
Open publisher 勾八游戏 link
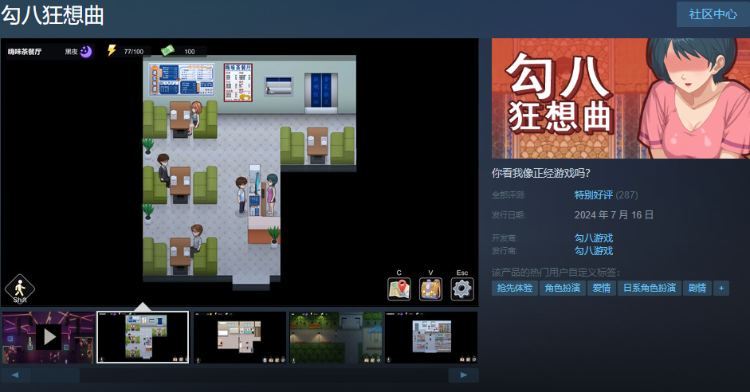tap(593, 250)
